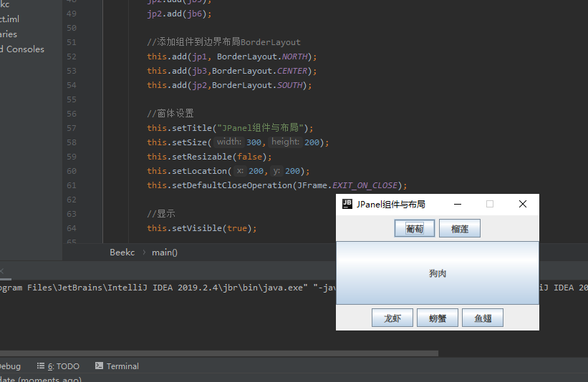Screen dimensions: 588x382
Task: Click the 葡萄 button in the JPanel window
Action: (x=414, y=229)
